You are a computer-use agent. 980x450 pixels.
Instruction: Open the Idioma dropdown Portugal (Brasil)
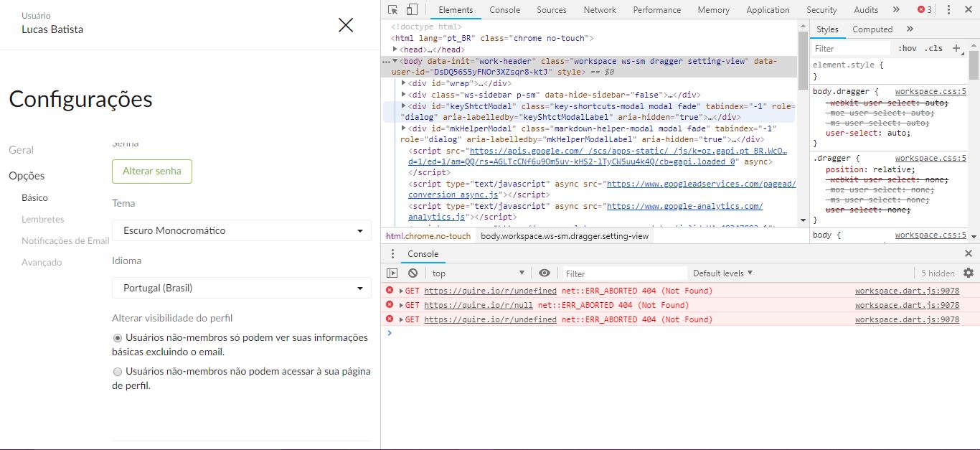242,288
